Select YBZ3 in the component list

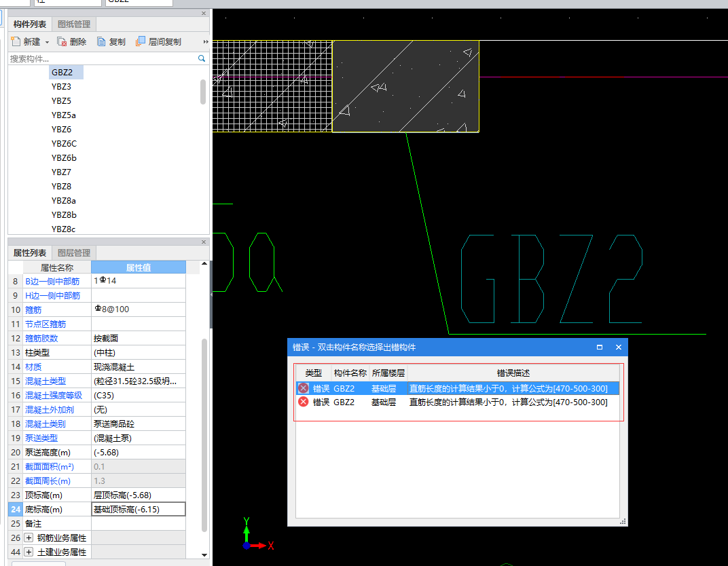click(x=61, y=87)
